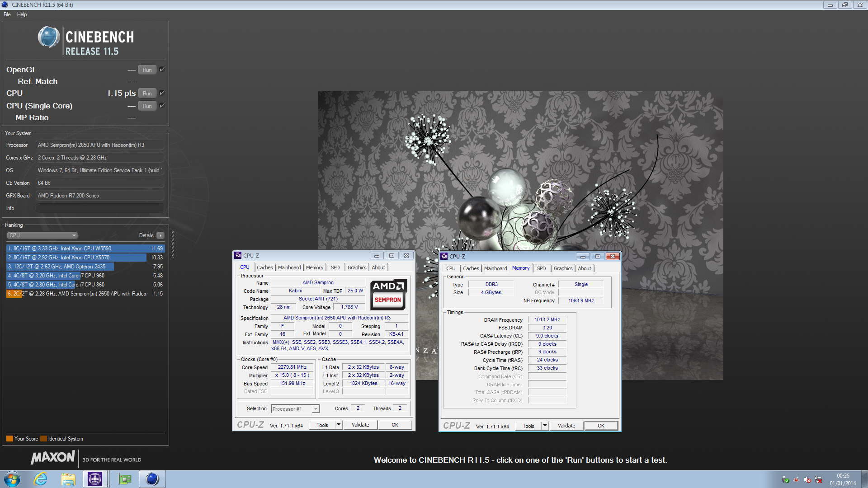Open Tools dropdown arrow in left CPU-Z
Screen dimensions: 868x488
[339, 425]
